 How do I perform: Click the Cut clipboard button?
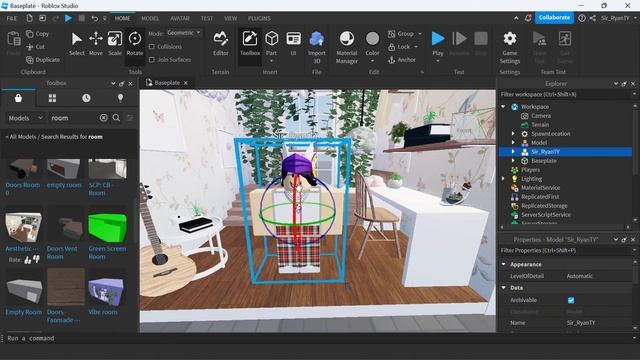pos(35,47)
